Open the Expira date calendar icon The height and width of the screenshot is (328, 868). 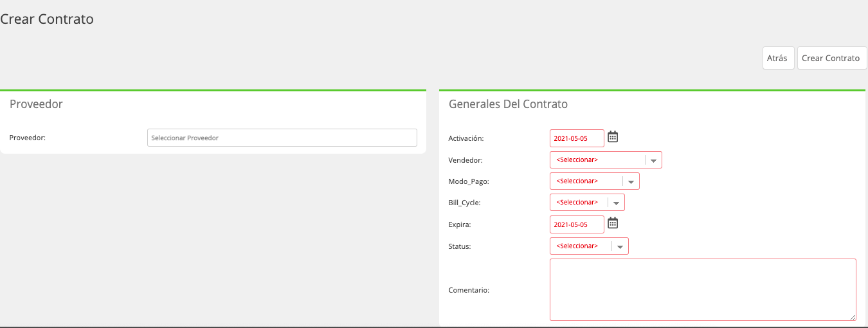point(613,223)
